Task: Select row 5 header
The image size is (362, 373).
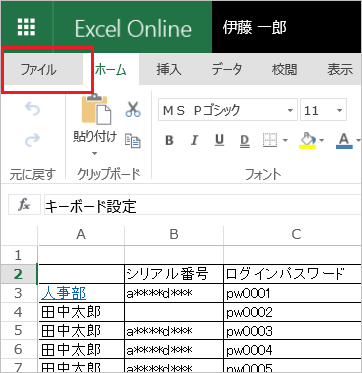Action: 19,331
